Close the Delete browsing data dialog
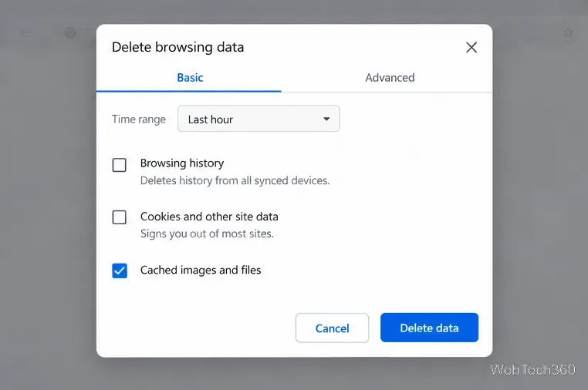The height and width of the screenshot is (390, 588). (x=471, y=48)
